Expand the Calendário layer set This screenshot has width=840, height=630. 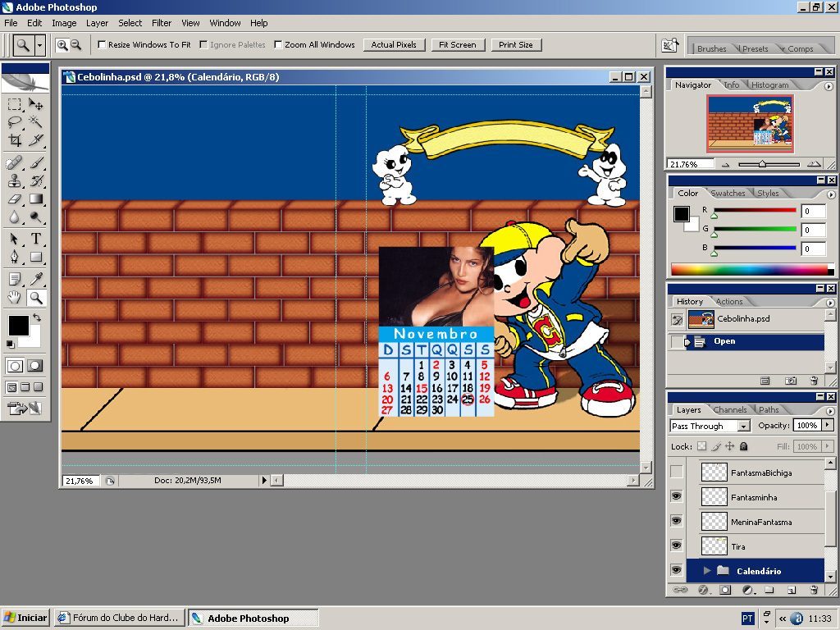[706, 571]
